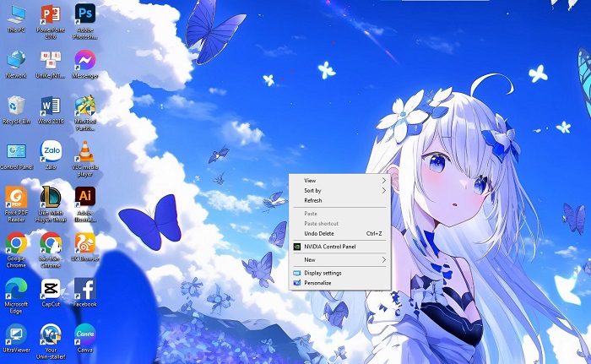The width and height of the screenshot is (591, 364).
Task: Click the UC Browser desktop icon
Action: coord(85,247)
